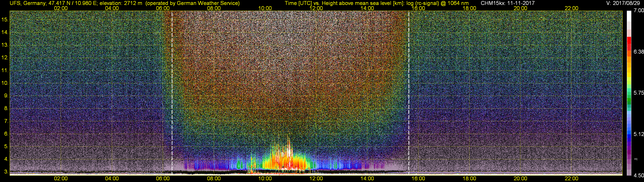Click the CHM15kx: 11-11-2017 date text

click(507, 3)
